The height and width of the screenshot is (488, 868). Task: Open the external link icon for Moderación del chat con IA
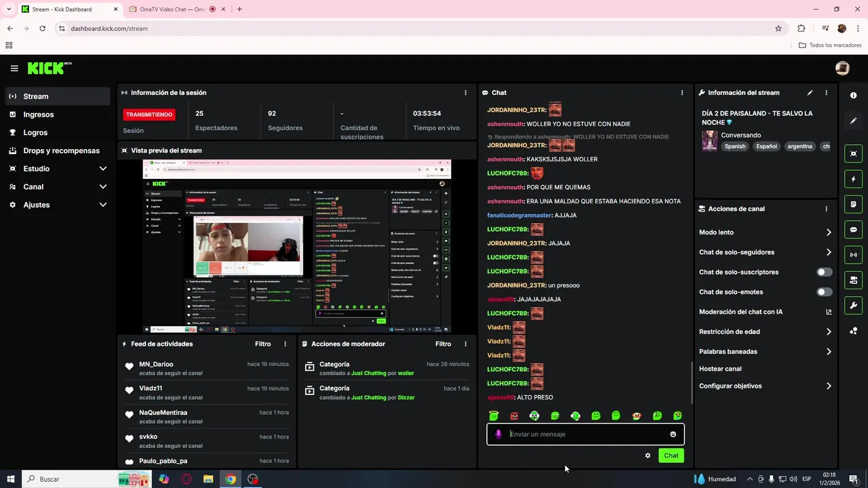[x=829, y=312]
